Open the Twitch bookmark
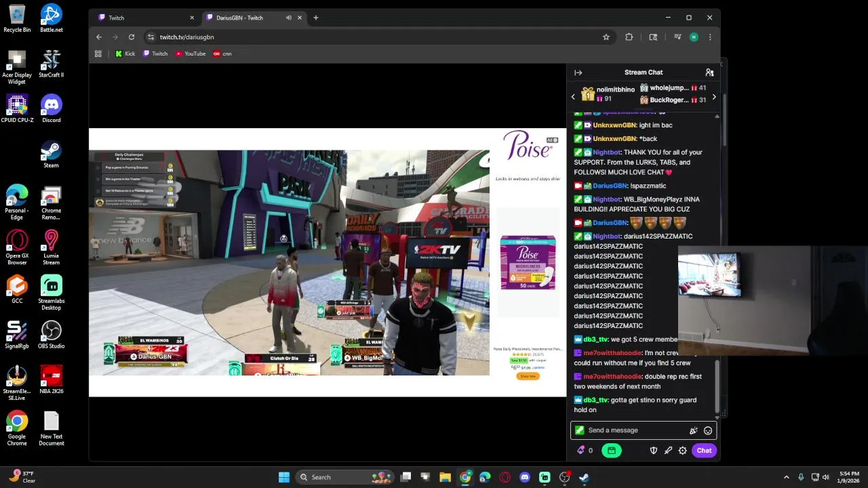Viewport: 868px width, 488px height. click(155, 54)
